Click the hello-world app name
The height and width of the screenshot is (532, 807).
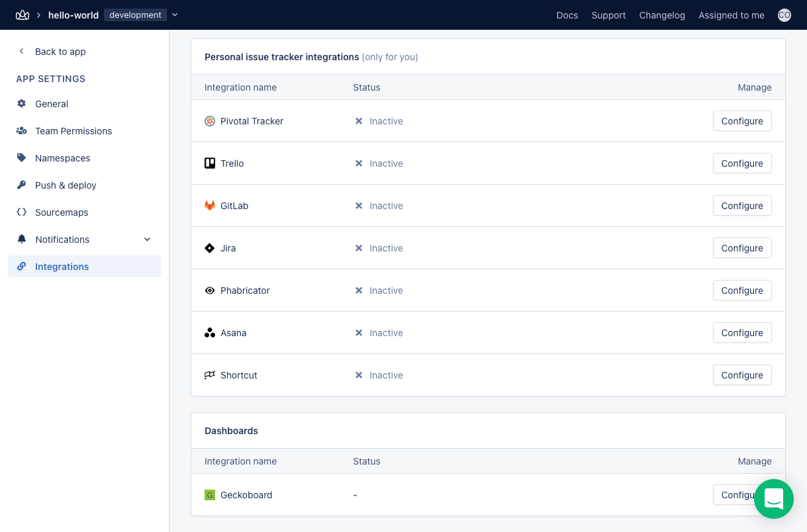[73, 15]
